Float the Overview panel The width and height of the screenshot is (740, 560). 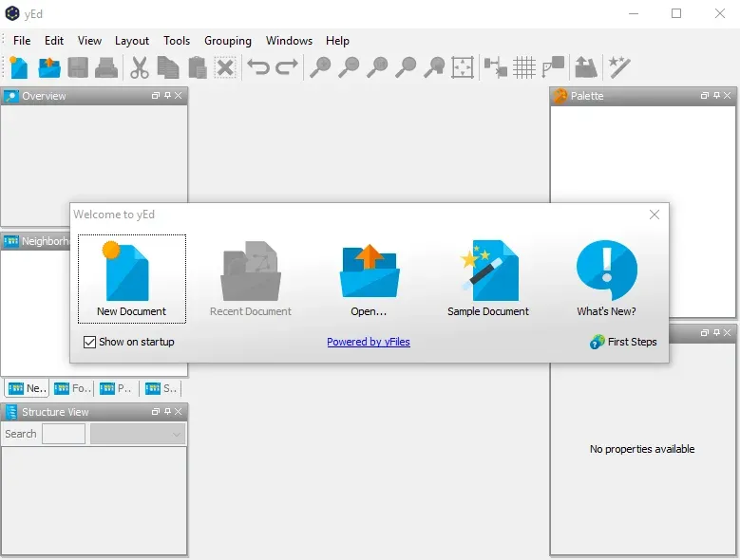156,95
